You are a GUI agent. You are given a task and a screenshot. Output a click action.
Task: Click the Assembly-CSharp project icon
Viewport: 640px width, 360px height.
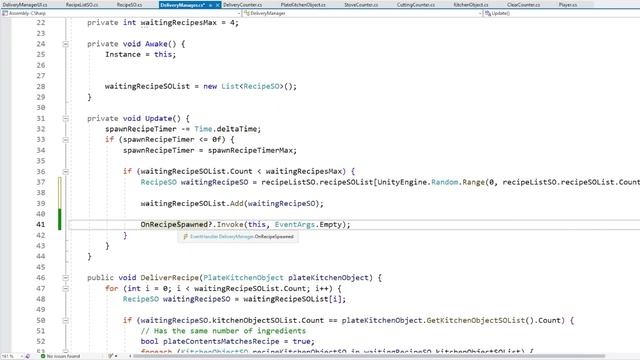(x=5, y=13)
